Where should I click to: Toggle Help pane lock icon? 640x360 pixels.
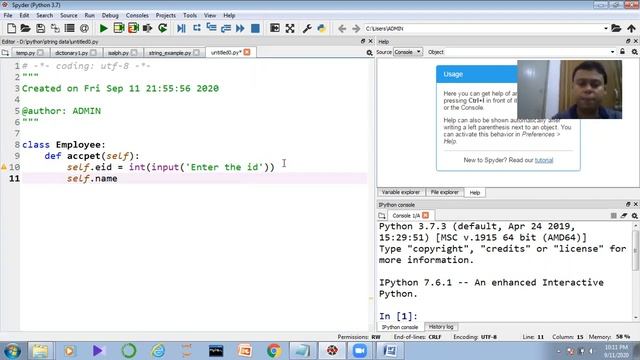[x=622, y=51]
